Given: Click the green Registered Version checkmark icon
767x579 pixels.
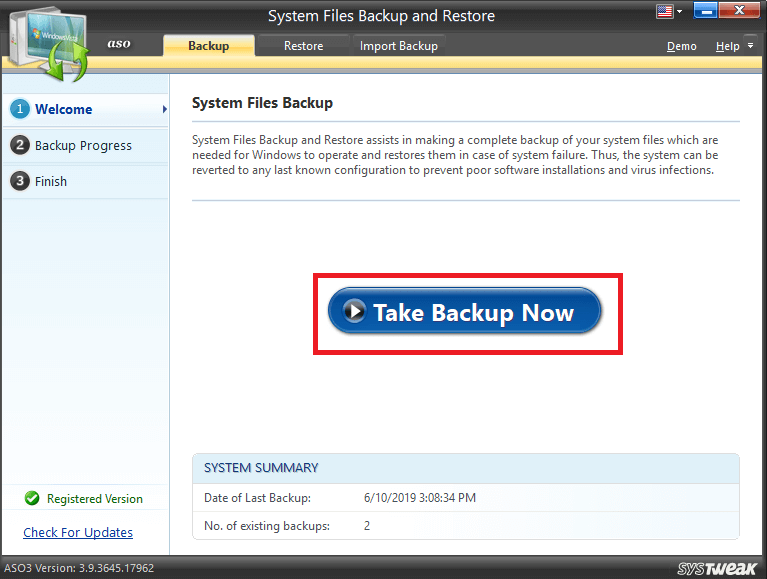Looking at the screenshot, I should pyautogui.click(x=32, y=498).
